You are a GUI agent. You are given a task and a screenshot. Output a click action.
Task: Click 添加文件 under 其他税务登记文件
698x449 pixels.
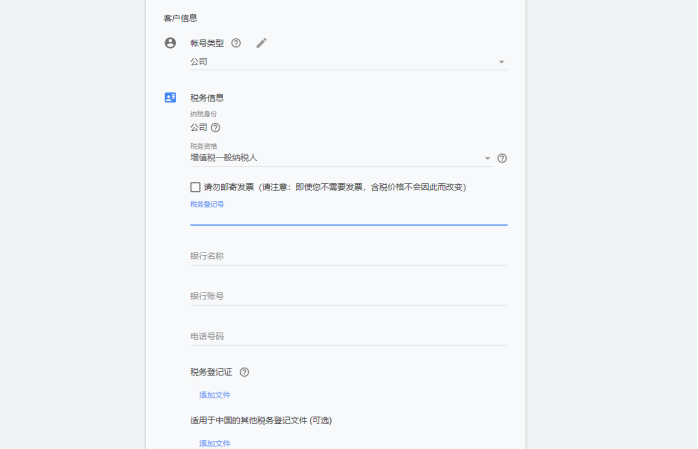(x=215, y=443)
